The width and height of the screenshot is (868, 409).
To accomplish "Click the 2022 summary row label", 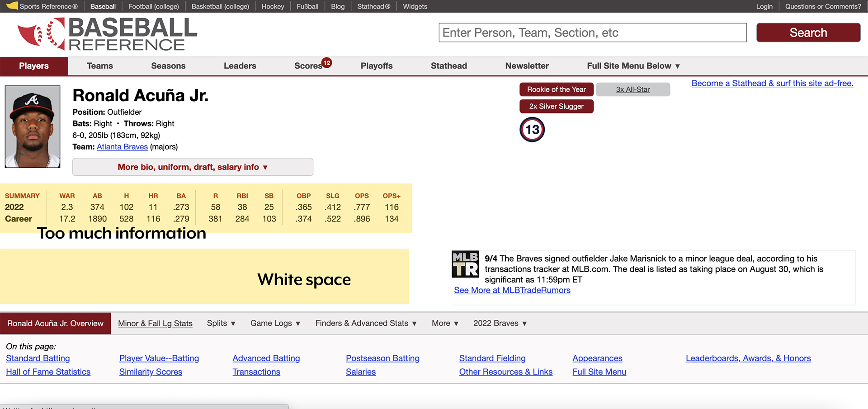I will [14, 207].
